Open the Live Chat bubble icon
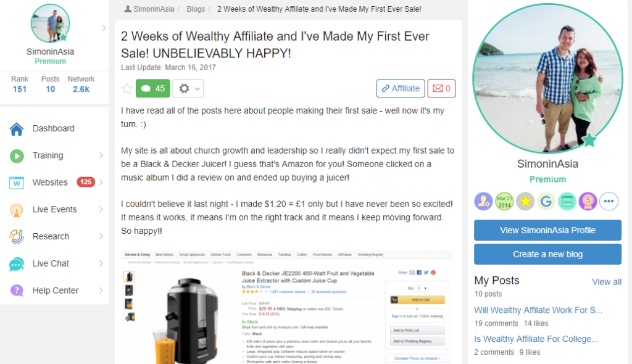Image resolution: width=632 pixels, height=364 pixels. pos(17,264)
